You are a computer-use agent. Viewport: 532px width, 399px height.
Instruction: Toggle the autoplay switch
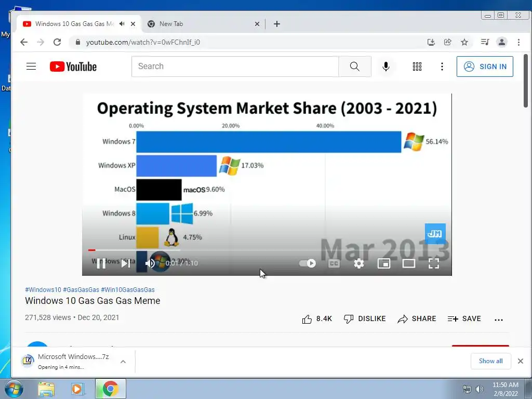coord(308,263)
